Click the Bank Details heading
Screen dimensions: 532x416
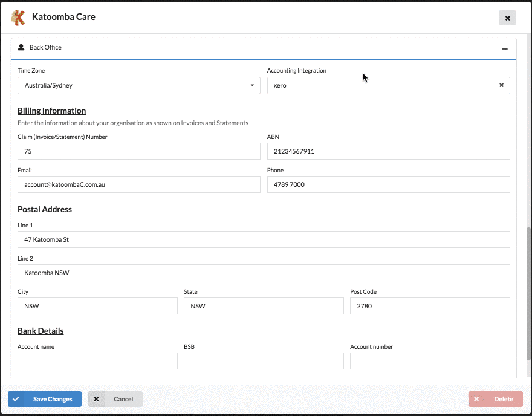click(41, 331)
